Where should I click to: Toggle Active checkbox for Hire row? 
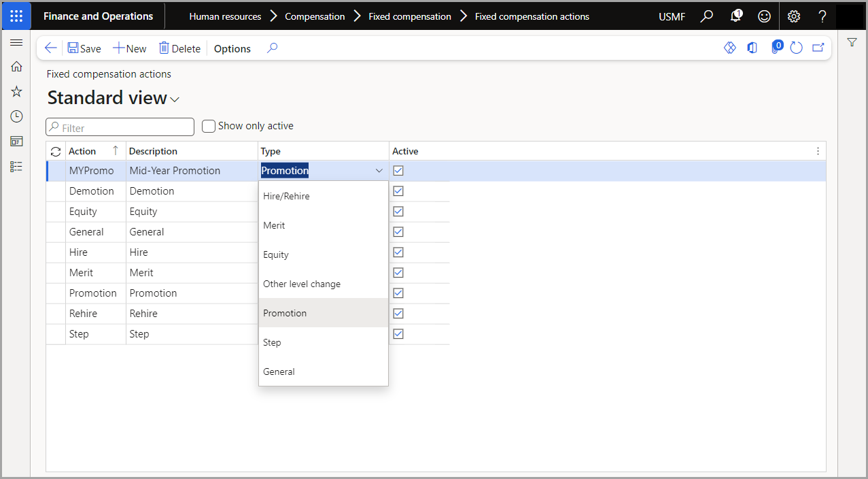coord(398,252)
